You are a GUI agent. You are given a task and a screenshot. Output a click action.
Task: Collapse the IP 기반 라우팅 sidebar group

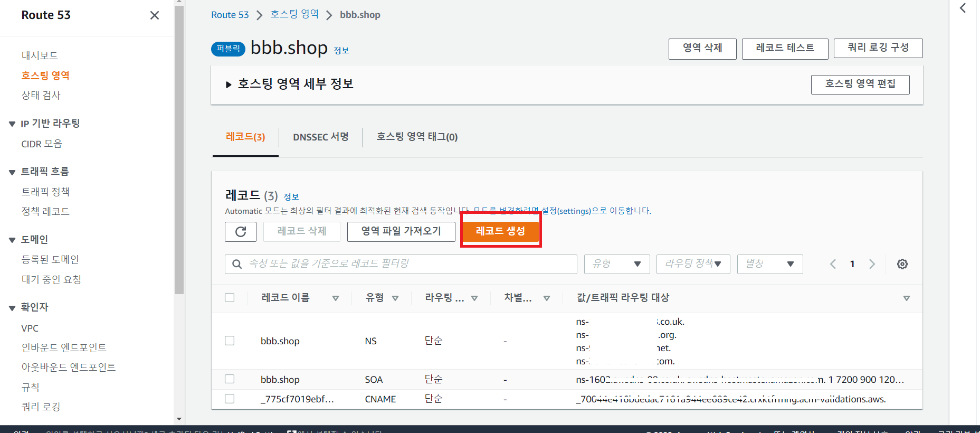(x=12, y=124)
